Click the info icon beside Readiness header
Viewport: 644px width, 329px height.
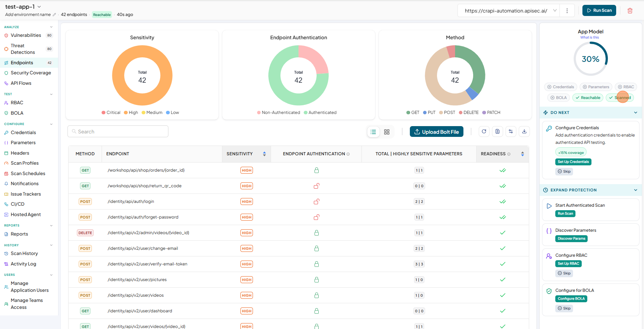509,154
